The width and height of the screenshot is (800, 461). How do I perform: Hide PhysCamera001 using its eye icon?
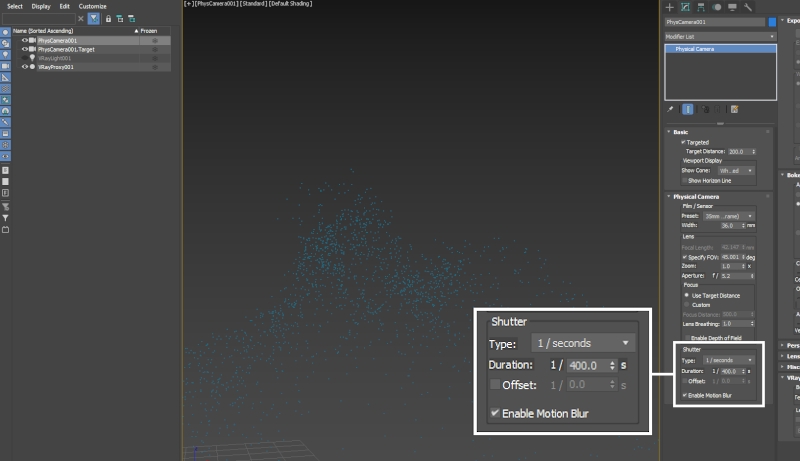click(x=24, y=40)
